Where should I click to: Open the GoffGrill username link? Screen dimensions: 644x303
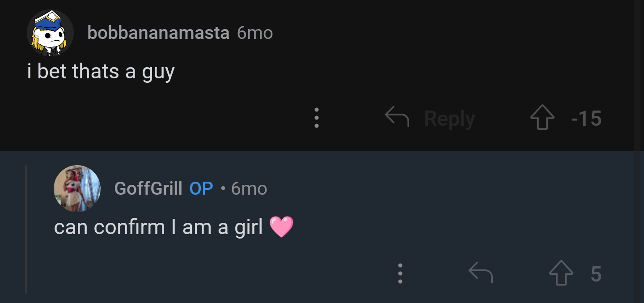[x=148, y=188]
